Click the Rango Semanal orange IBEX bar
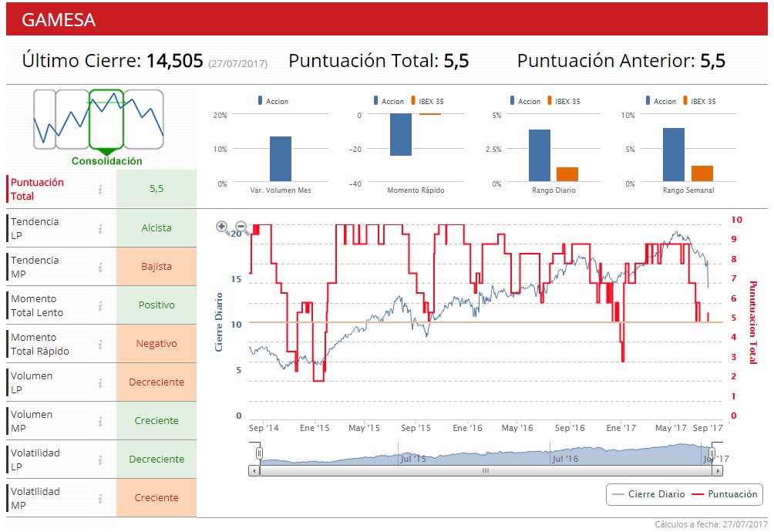Viewport: 774px width, 532px height. click(702, 173)
